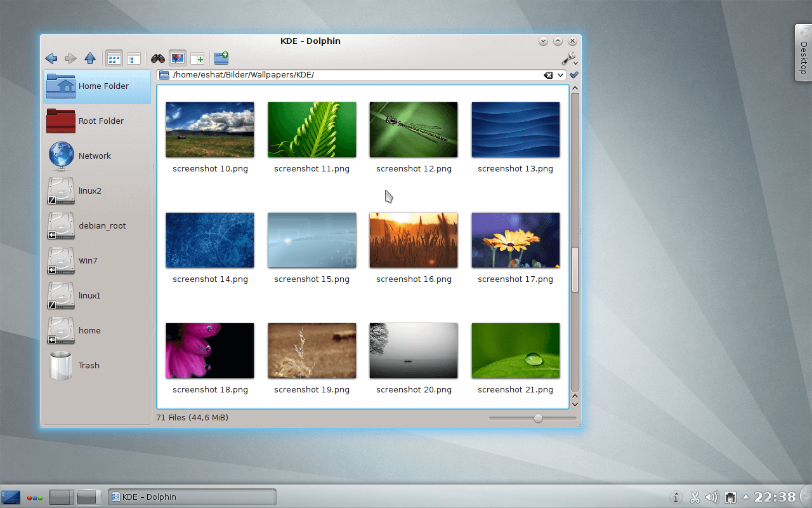Open the Find/search tool (binoculars icon)
This screenshot has width=812, height=508.
(157, 58)
